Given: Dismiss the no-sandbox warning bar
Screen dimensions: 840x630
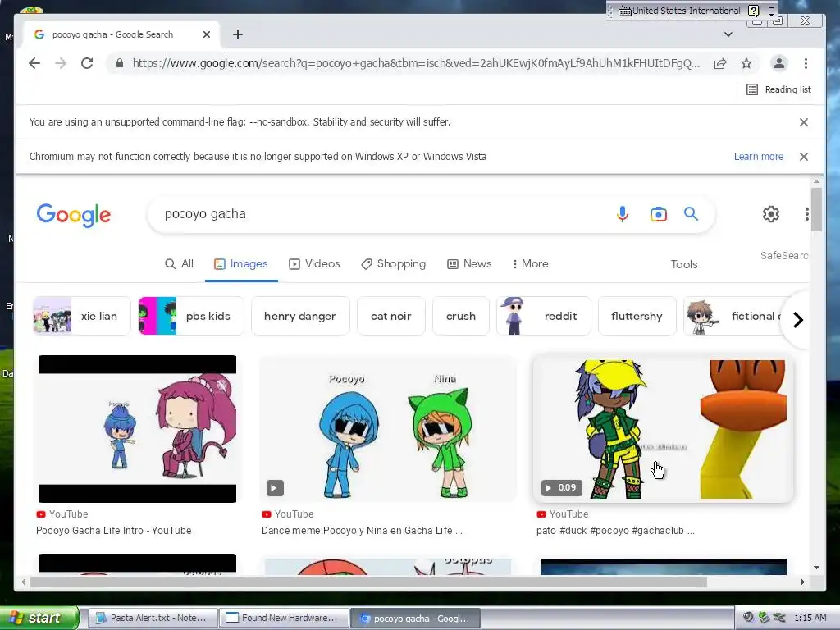Looking at the screenshot, I should (804, 122).
